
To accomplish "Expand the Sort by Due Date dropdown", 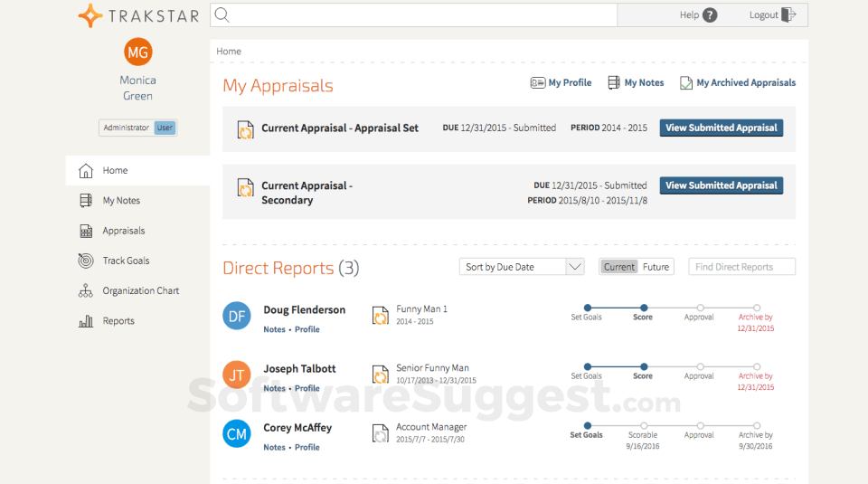I will coord(574,267).
